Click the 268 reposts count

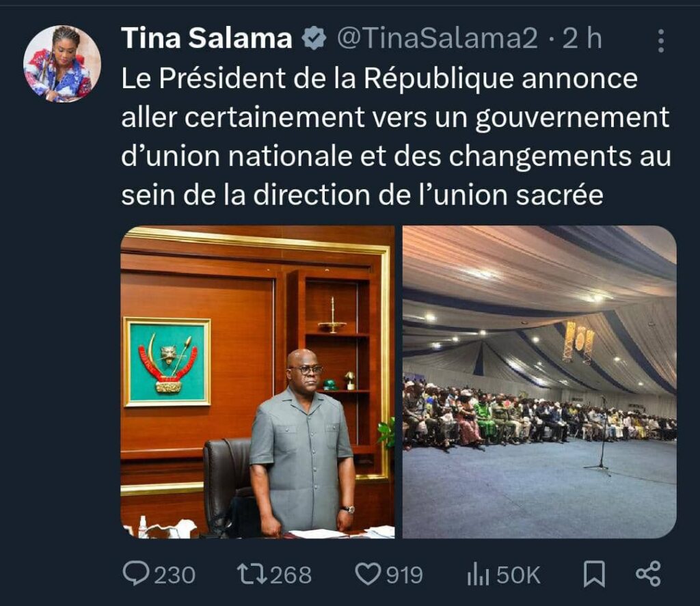[291, 575]
